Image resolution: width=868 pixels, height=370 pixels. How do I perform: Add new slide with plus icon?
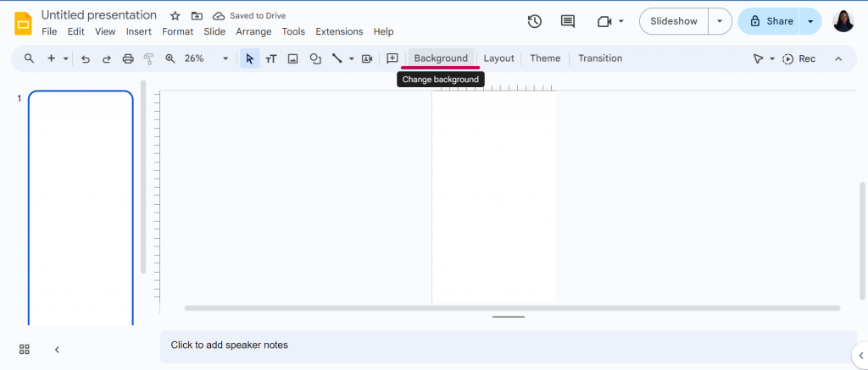(x=51, y=58)
